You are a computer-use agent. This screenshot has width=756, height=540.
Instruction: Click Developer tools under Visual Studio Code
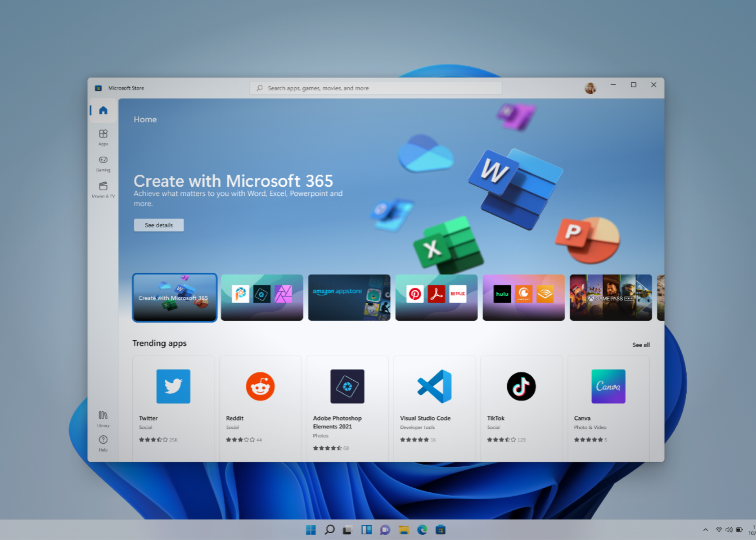click(x=417, y=427)
